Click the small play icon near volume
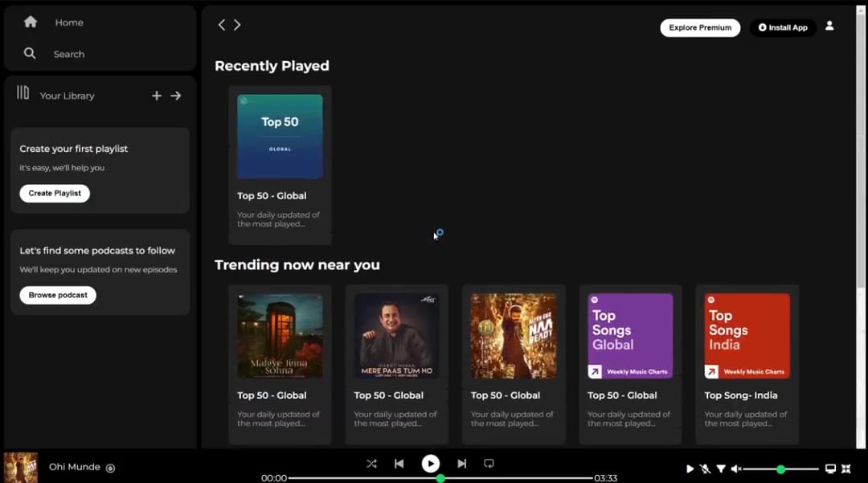Viewport: 868px width, 483px height. [690, 469]
